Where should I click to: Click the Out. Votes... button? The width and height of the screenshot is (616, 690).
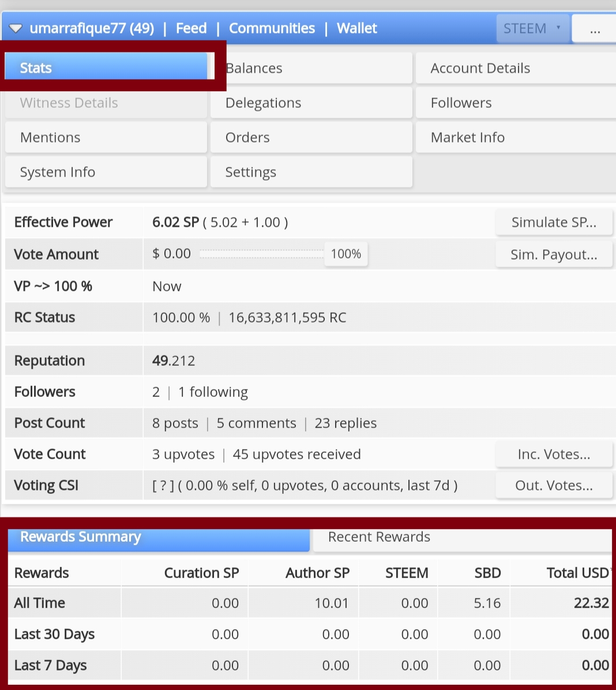pos(554,485)
